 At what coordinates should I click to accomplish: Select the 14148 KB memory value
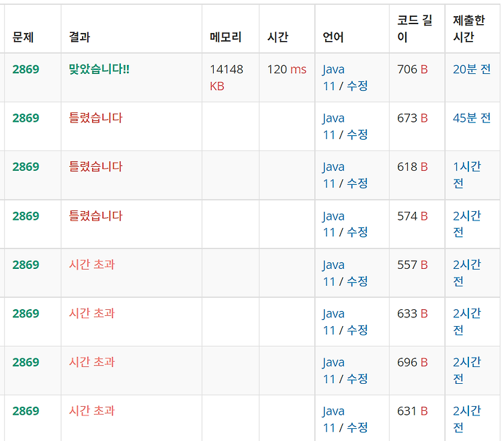[x=226, y=78]
